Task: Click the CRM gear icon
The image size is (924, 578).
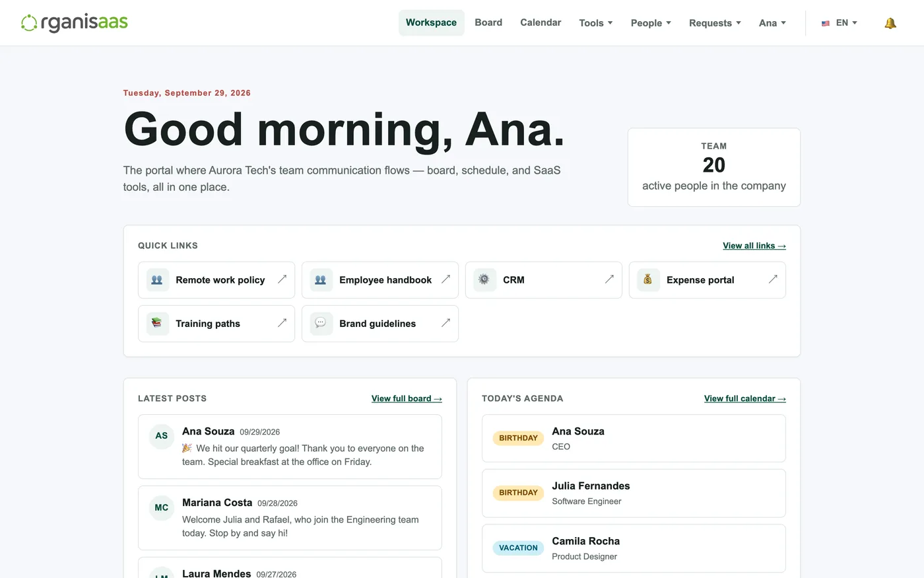Action: coord(484,280)
